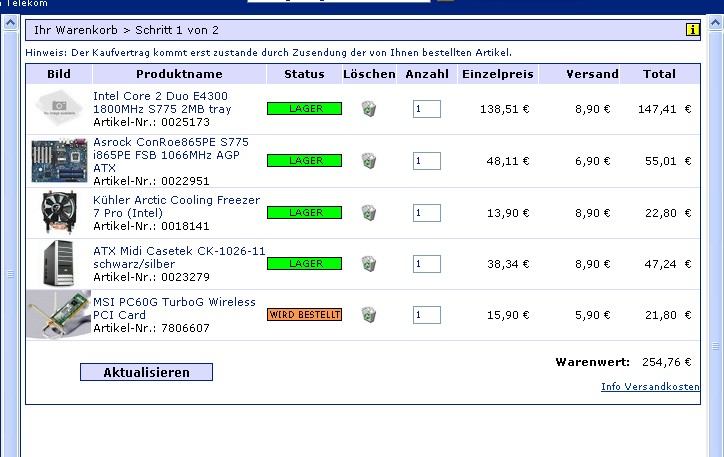Open the Asrock motherboard thumbnail image

[59, 160]
